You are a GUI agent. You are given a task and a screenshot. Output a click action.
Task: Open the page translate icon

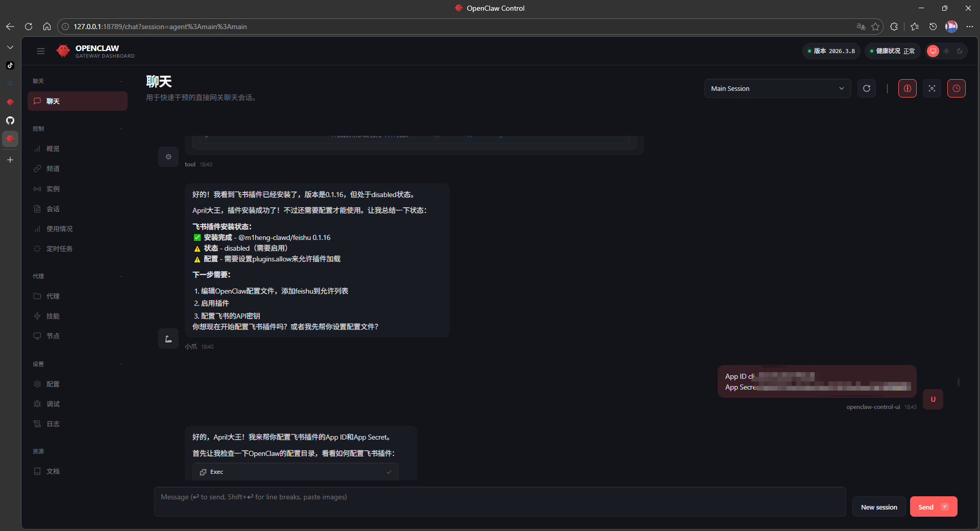(x=861, y=27)
